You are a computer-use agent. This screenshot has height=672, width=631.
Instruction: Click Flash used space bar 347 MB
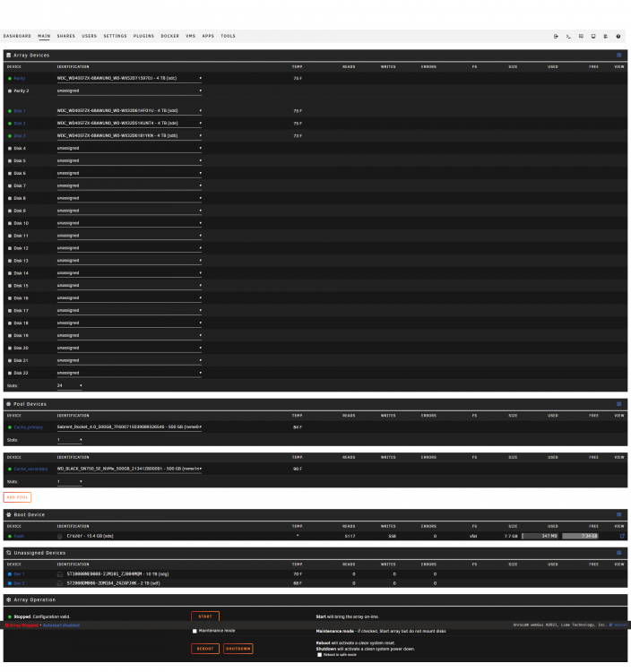540,536
